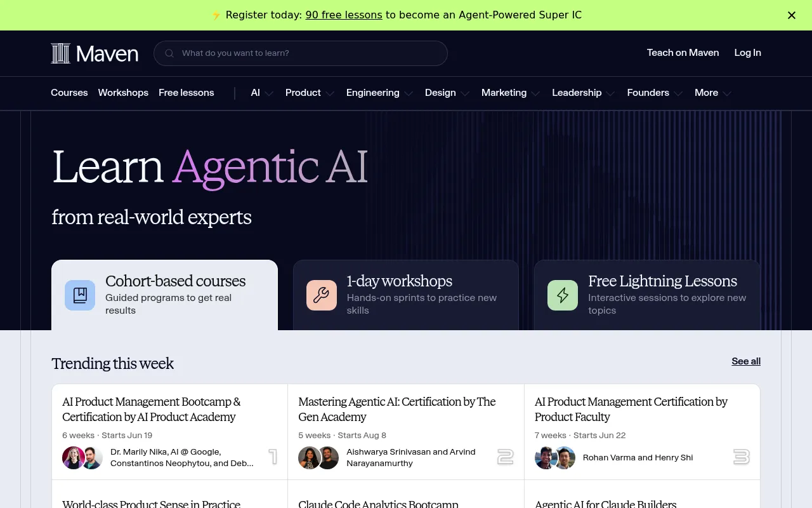Click '7 weeks · Starts Jun 22' text
This screenshot has height=508, width=812.
point(580,436)
